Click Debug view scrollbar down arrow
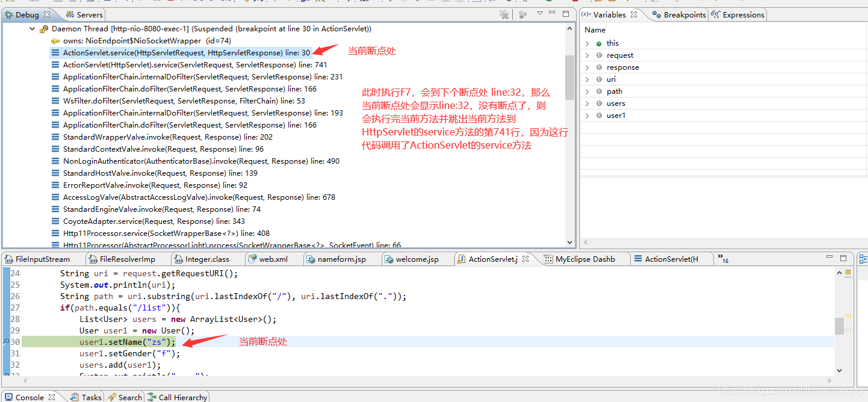The width and height of the screenshot is (868, 402). point(570,243)
